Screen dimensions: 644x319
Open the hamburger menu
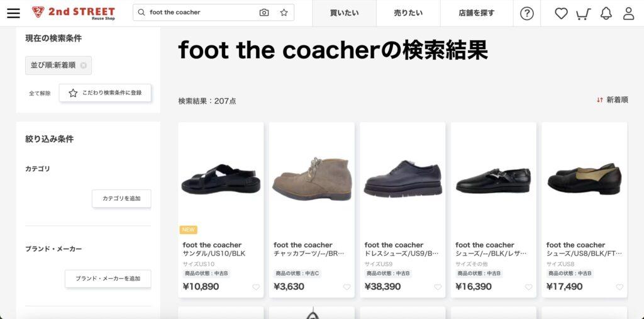coord(13,13)
